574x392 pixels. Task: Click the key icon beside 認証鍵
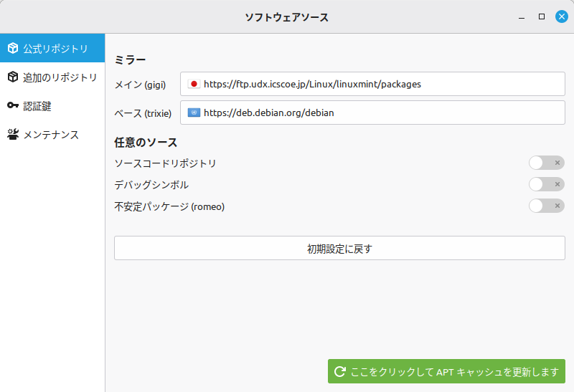[12, 106]
